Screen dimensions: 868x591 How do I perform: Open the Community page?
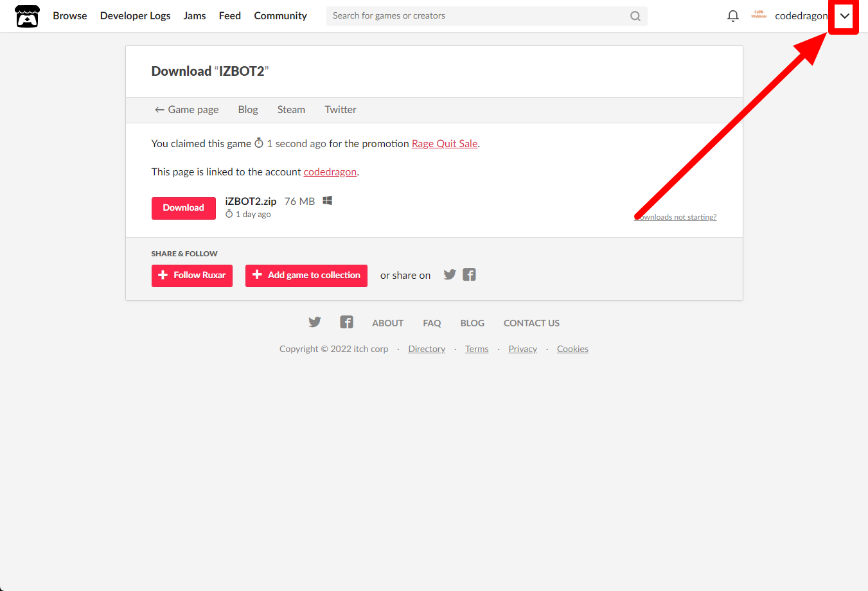pyautogui.click(x=281, y=16)
